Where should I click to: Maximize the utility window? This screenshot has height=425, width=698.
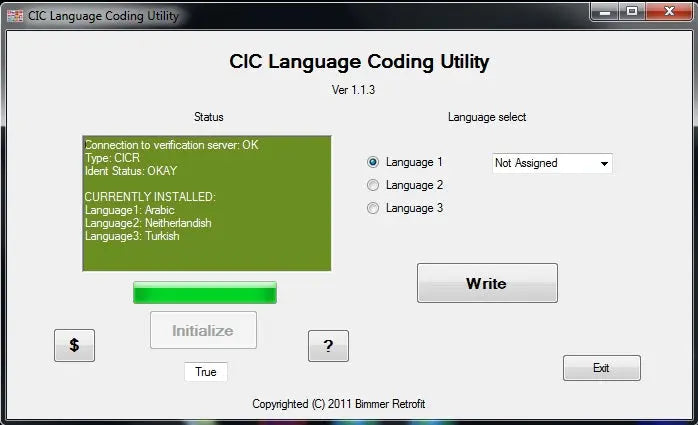631,11
